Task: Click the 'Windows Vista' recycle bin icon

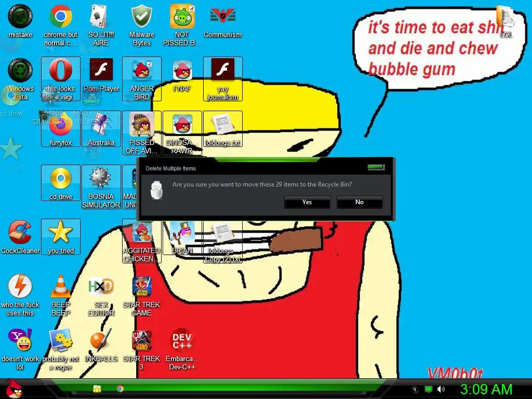Action: pyautogui.click(x=20, y=79)
